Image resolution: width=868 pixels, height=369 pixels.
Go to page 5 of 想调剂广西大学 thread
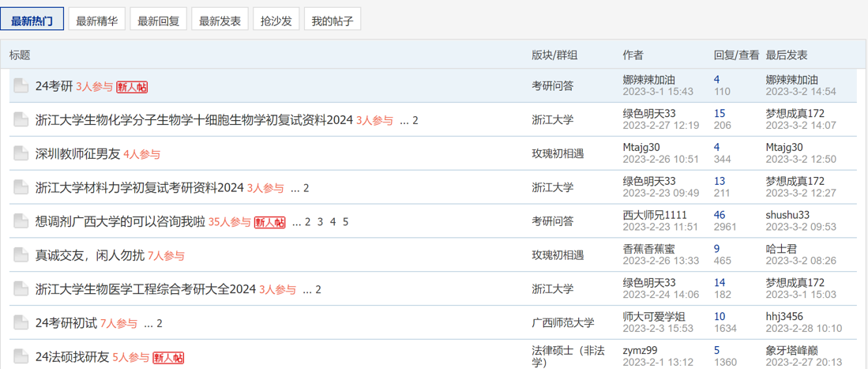(x=345, y=222)
